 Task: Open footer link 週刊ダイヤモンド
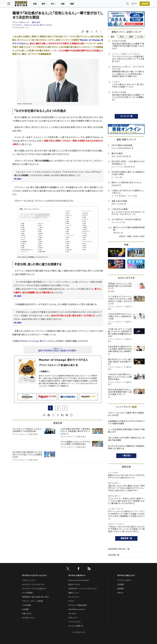(x=74, y=584)
